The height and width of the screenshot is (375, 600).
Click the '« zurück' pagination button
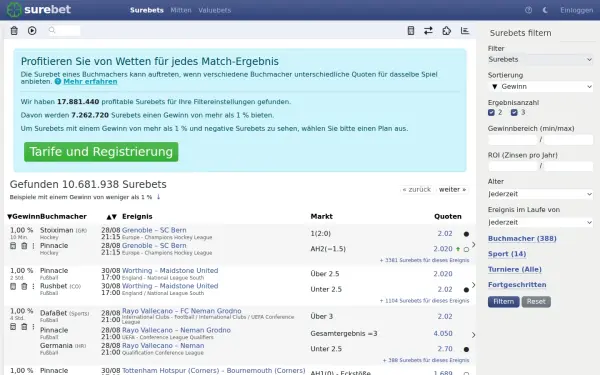point(416,189)
